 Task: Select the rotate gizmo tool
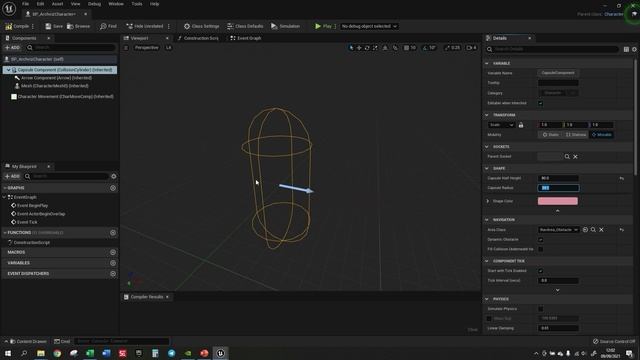(x=367, y=48)
